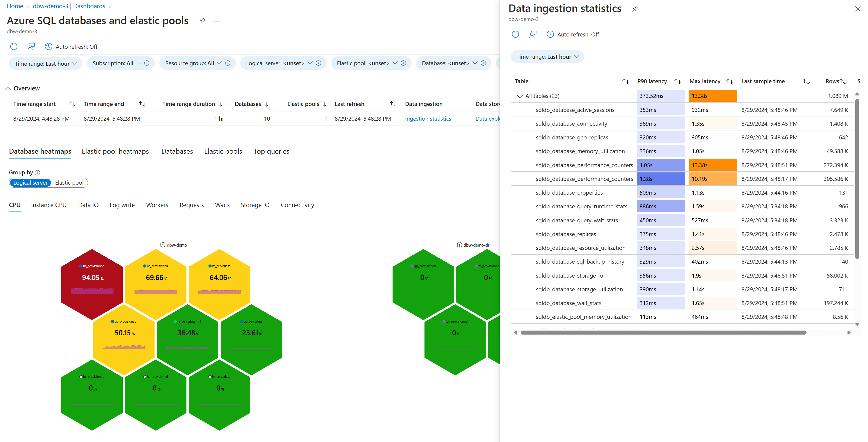Open Time range dropdown on main dashboard
This screenshot has height=442, width=868.
pyautogui.click(x=46, y=64)
